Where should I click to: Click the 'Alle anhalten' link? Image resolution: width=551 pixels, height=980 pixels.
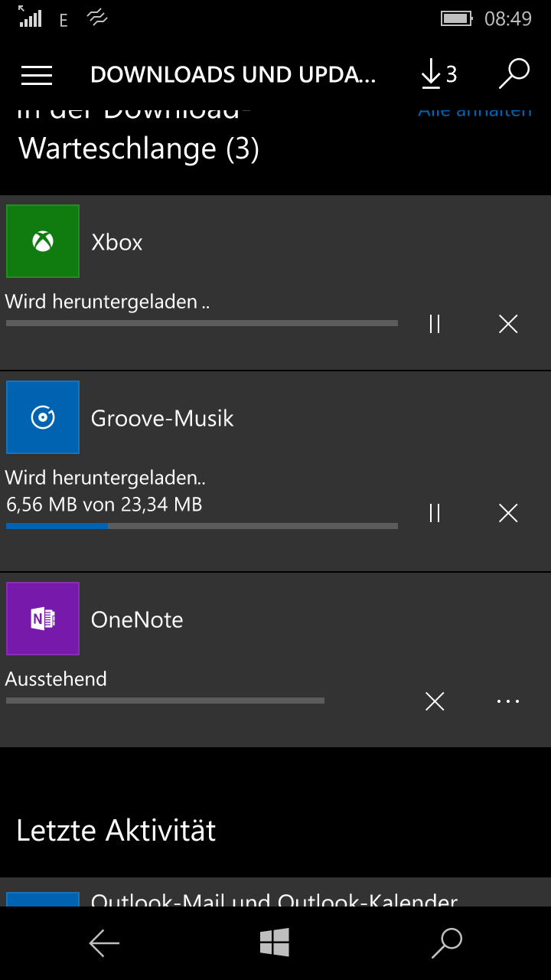click(x=474, y=113)
